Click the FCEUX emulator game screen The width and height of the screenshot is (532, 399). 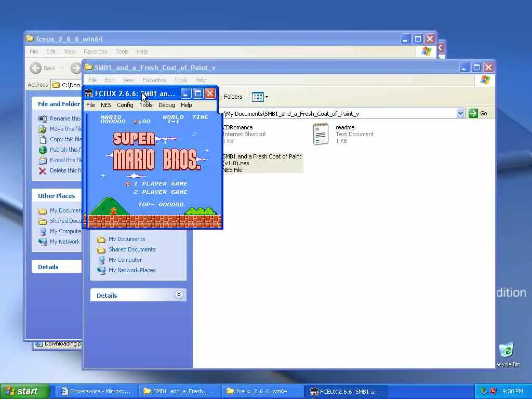tap(154, 170)
